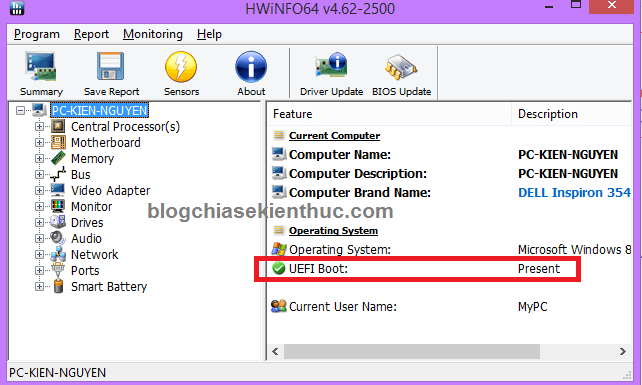Open the Summary toolbar icon
The height and width of the screenshot is (385, 642).
coord(41,67)
